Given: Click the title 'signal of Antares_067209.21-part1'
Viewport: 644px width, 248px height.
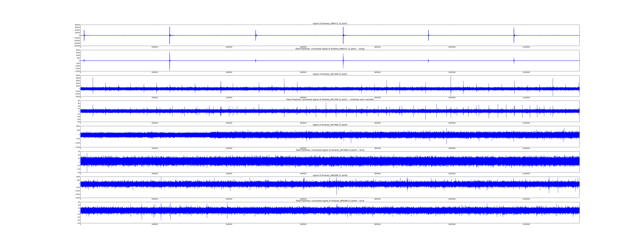Looking at the screenshot, I should [330, 74].
